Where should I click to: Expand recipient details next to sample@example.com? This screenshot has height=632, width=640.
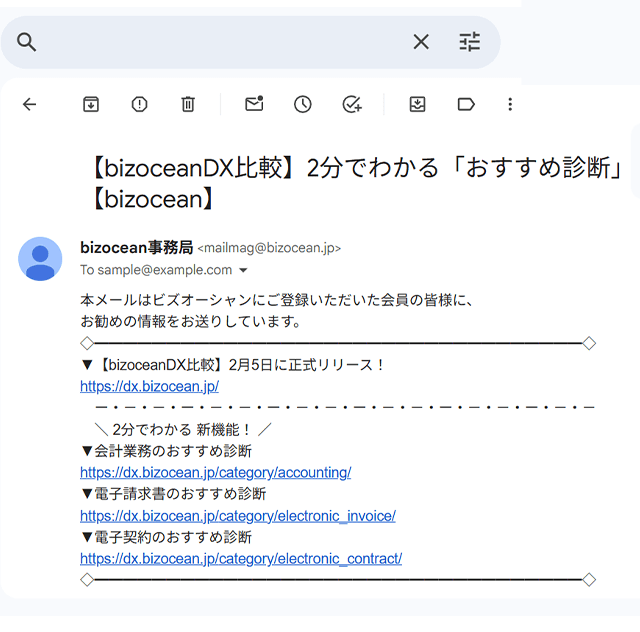tap(243, 270)
